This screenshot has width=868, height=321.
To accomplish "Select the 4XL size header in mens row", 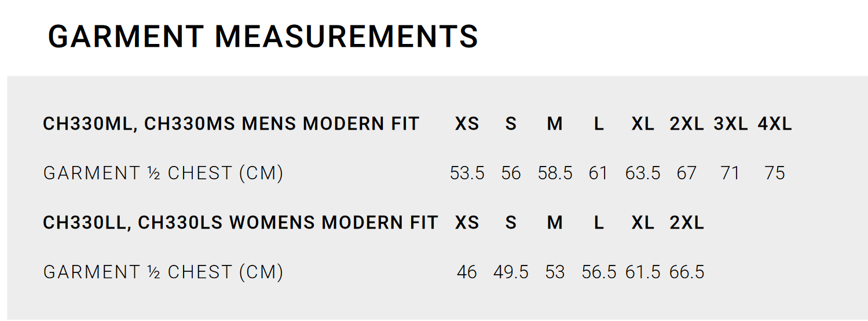I will pyautogui.click(x=775, y=124).
